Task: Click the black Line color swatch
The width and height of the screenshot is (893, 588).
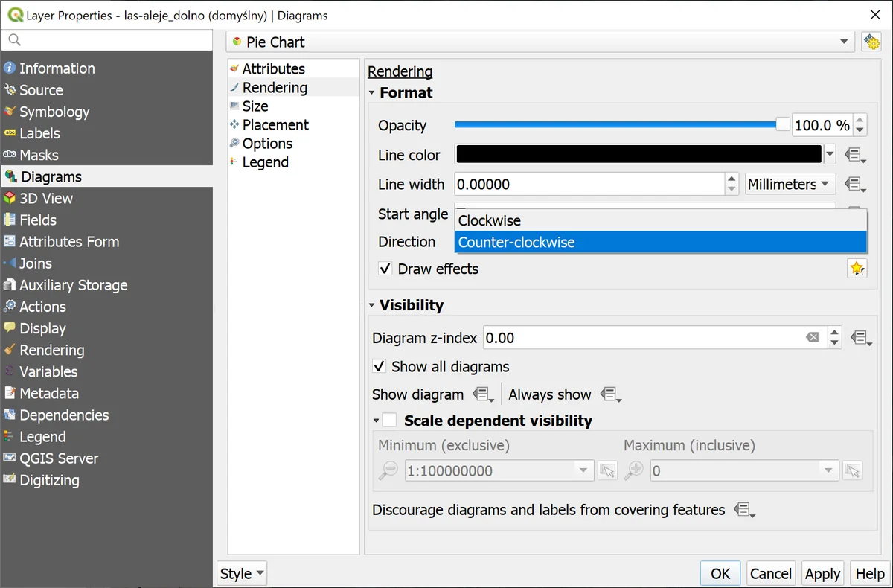Action: click(x=638, y=155)
